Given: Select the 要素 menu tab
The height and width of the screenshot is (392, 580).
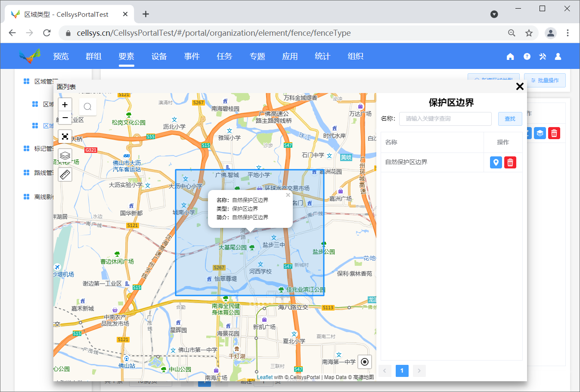Looking at the screenshot, I should [127, 56].
